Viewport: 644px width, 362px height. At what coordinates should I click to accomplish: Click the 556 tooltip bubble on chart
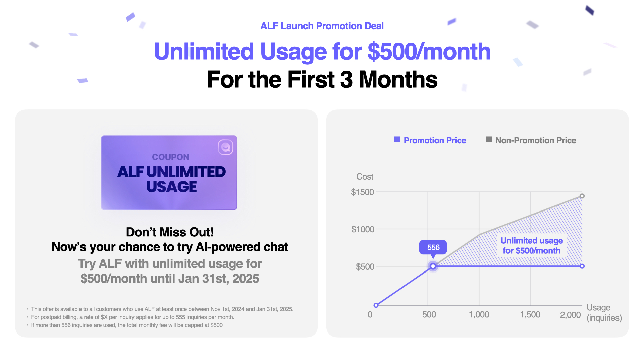point(433,247)
